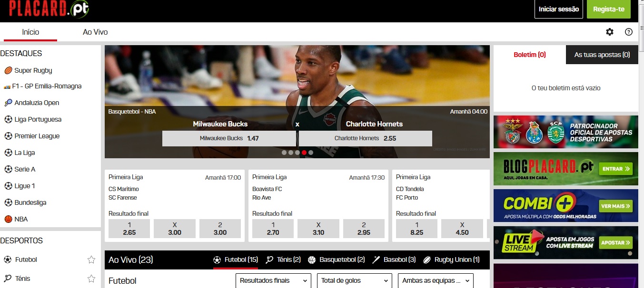Image resolution: width=644 pixels, height=288 pixels.
Task: Go to the last carousel slide dot
Action: tap(311, 153)
